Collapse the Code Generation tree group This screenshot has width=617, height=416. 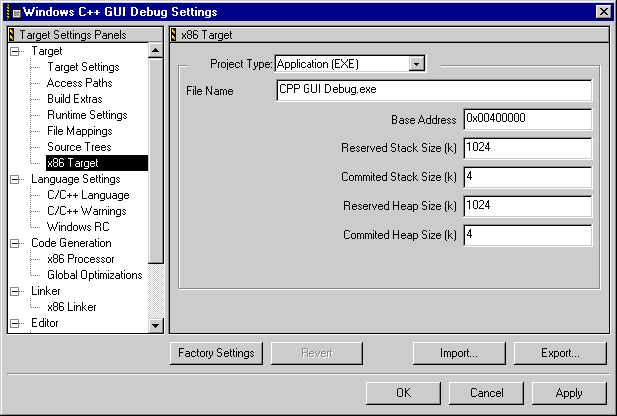pyautogui.click(x=15, y=244)
